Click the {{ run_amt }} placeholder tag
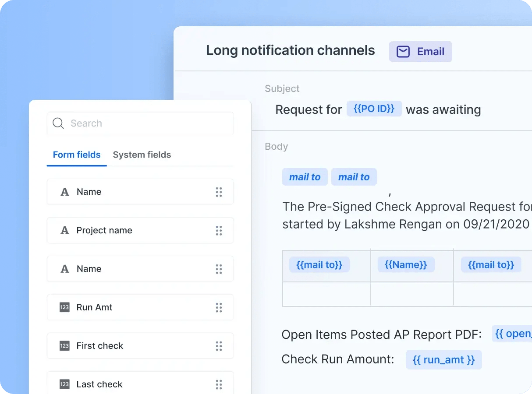532x394 pixels. pos(443,360)
